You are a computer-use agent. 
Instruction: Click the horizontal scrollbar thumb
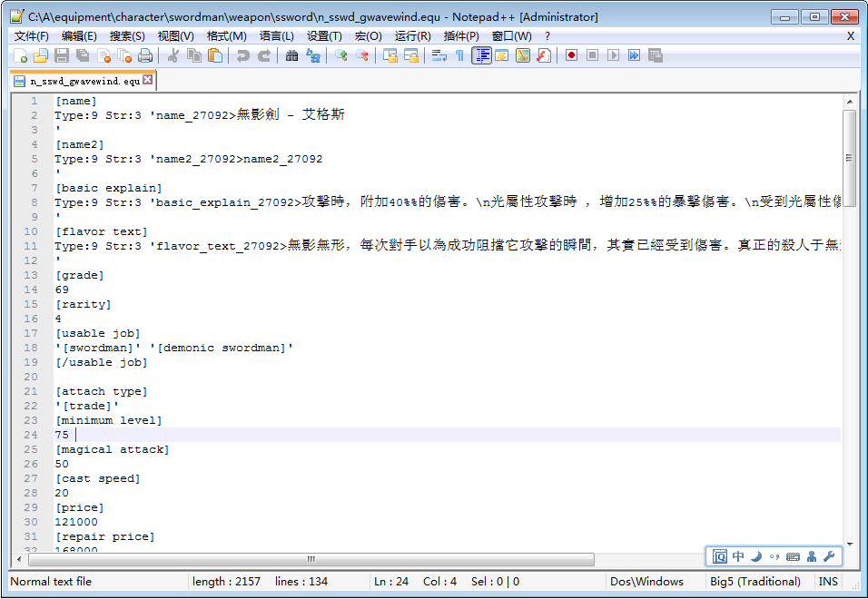click(310, 560)
